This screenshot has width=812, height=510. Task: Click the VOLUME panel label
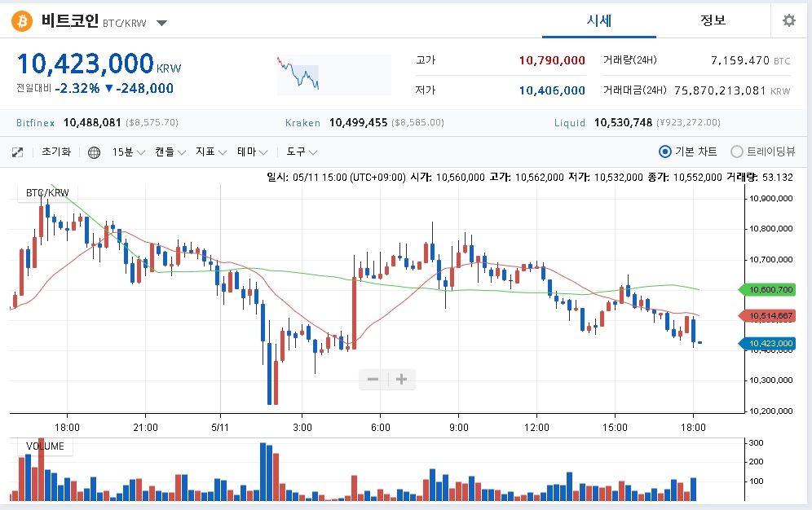coord(45,446)
